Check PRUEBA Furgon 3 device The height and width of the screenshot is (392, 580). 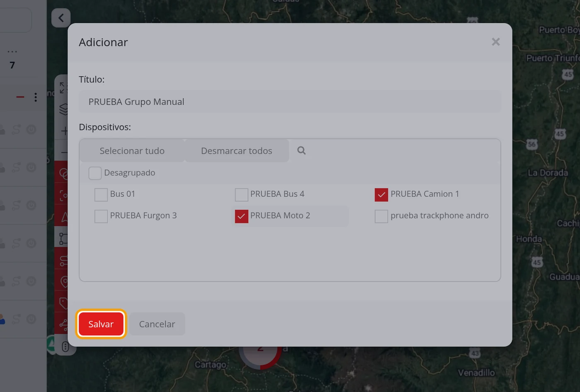coord(101,216)
